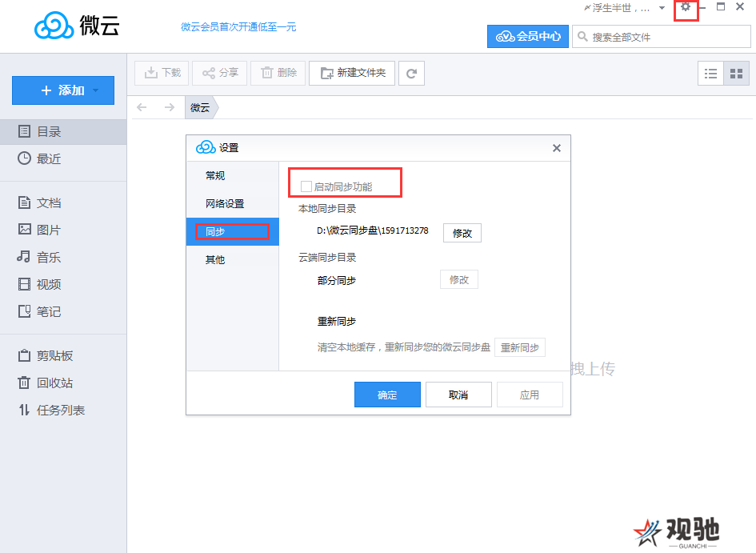Click the 下载 download button

pos(162,73)
